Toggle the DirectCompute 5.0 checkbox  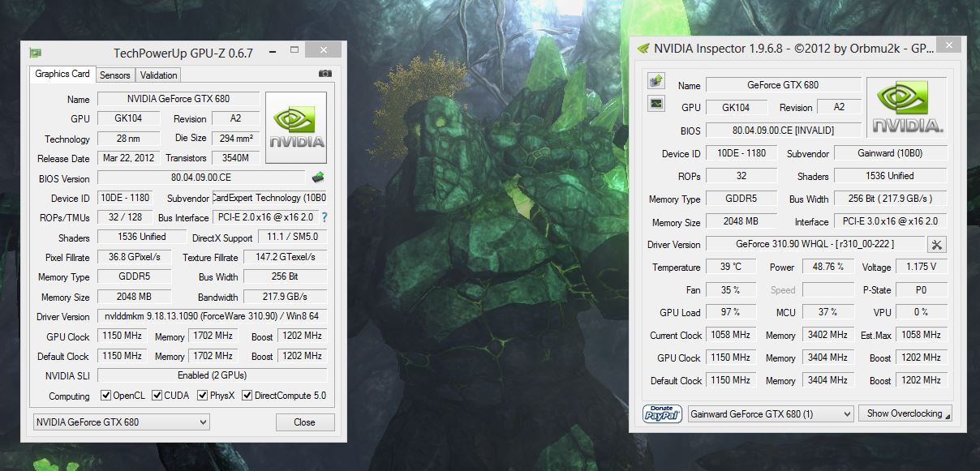pyautogui.click(x=247, y=396)
